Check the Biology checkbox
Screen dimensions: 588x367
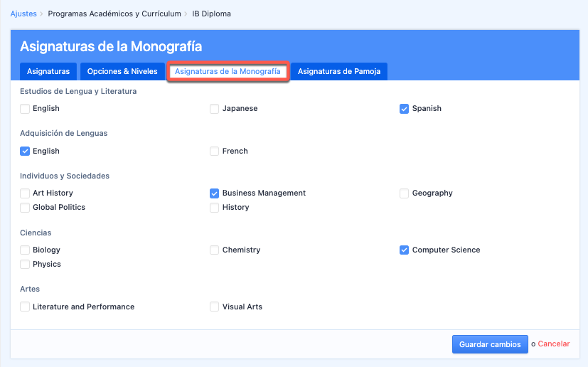(25, 250)
